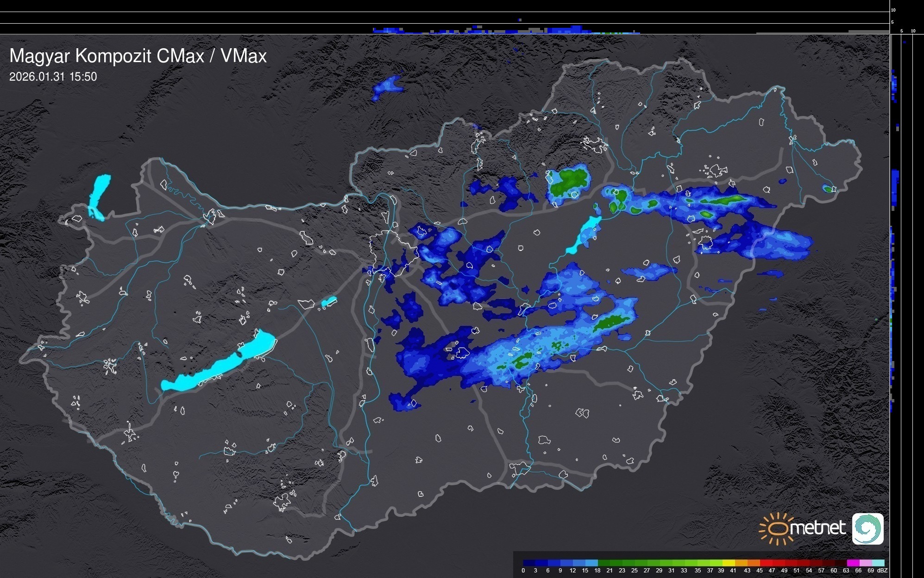Click the orange 41 dBZ legend swatch
The height and width of the screenshot is (578, 924).
[x=741, y=563]
